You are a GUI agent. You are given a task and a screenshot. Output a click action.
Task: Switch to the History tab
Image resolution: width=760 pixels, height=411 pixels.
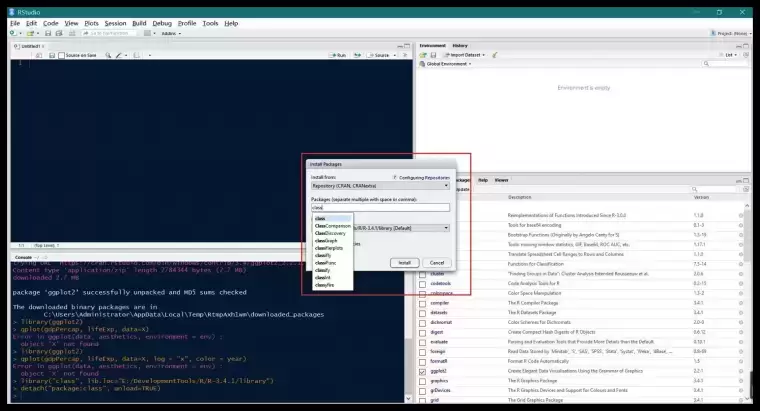pos(460,46)
